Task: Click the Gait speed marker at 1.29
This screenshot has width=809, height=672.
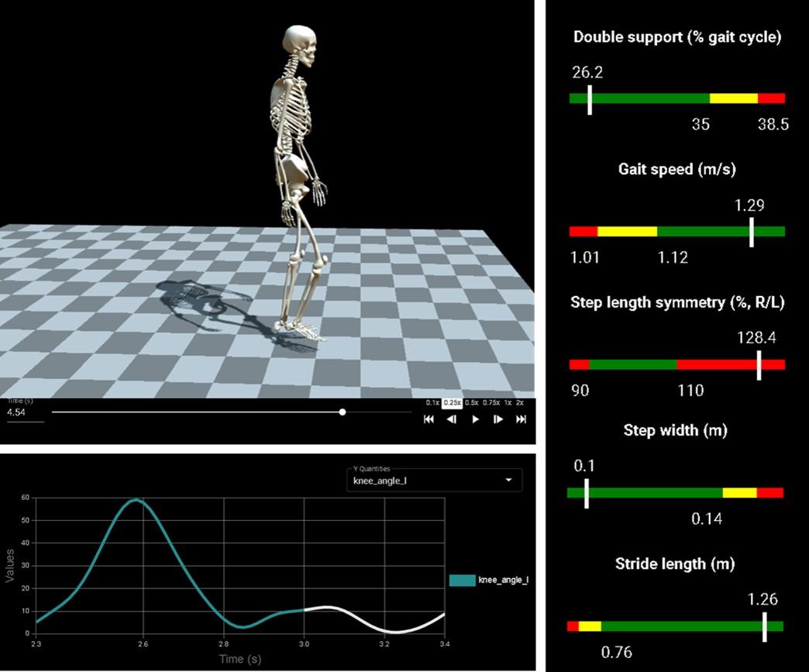Action: [752, 232]
